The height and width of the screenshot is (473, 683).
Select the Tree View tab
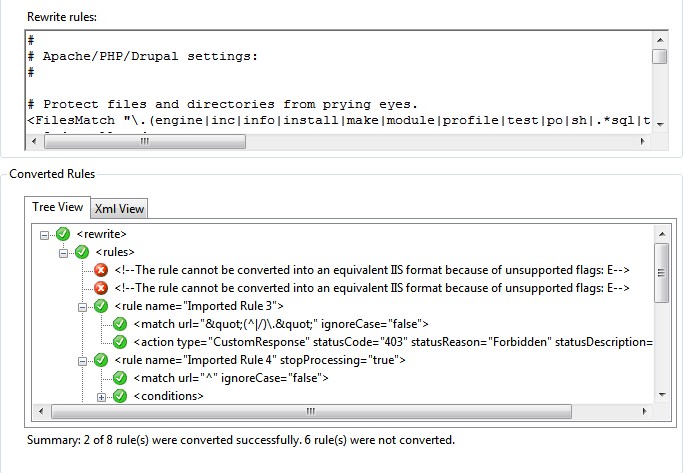tap(57, 207)
